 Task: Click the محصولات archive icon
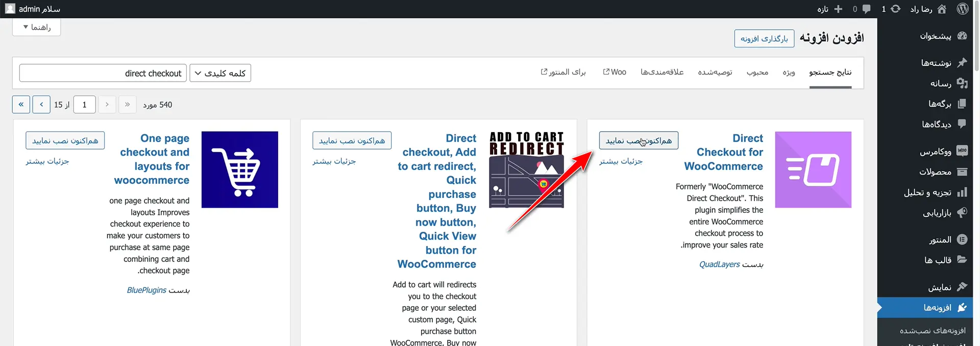coord(962,171)
